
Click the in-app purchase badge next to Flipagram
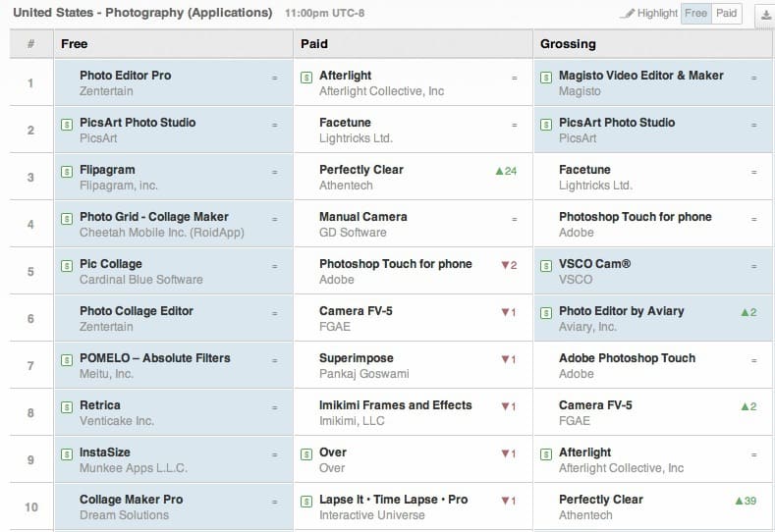(x=66, y=171)
